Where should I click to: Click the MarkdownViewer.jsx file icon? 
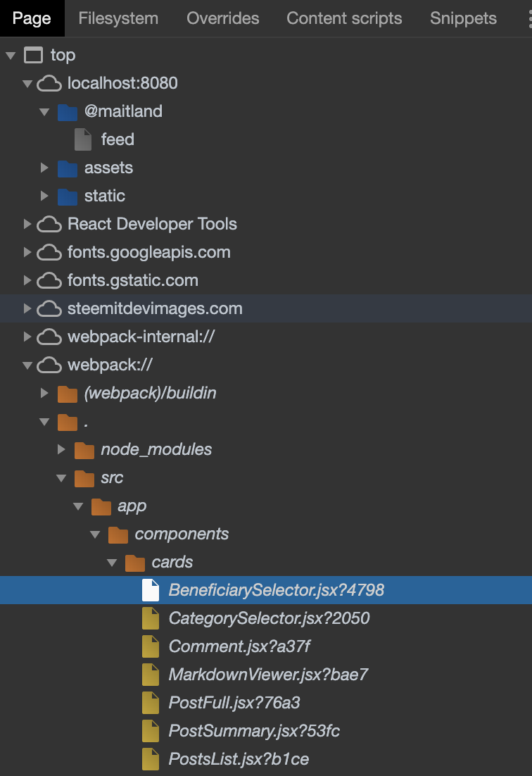(151, 675)
